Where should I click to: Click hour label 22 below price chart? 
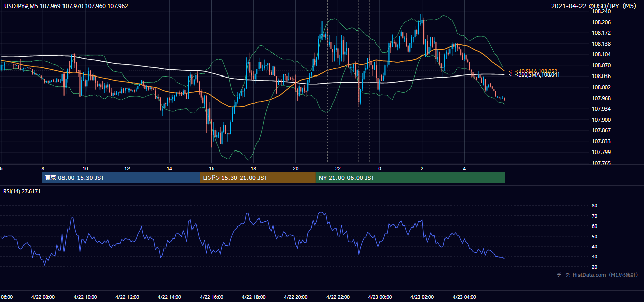(338, 169)
